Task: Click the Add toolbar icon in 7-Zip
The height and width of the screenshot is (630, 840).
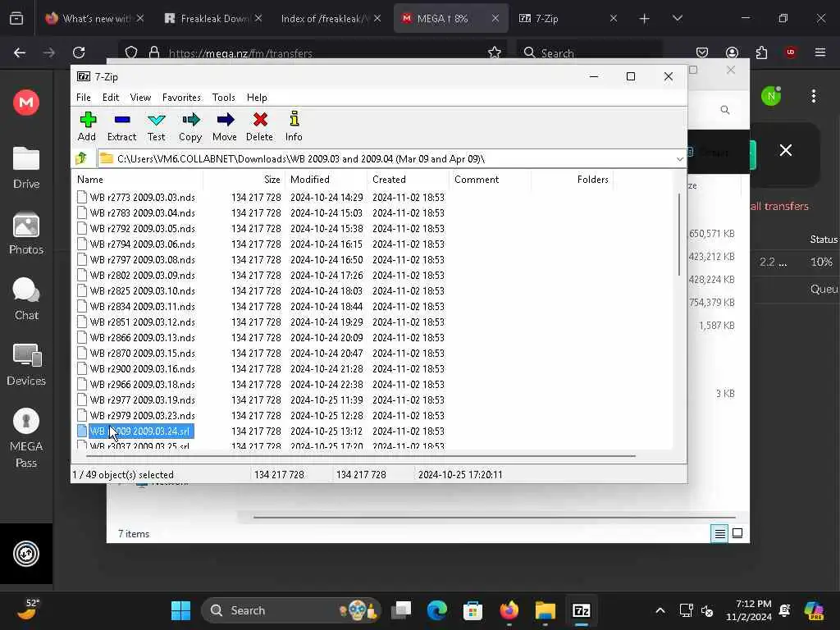Action: pos(87,126)
